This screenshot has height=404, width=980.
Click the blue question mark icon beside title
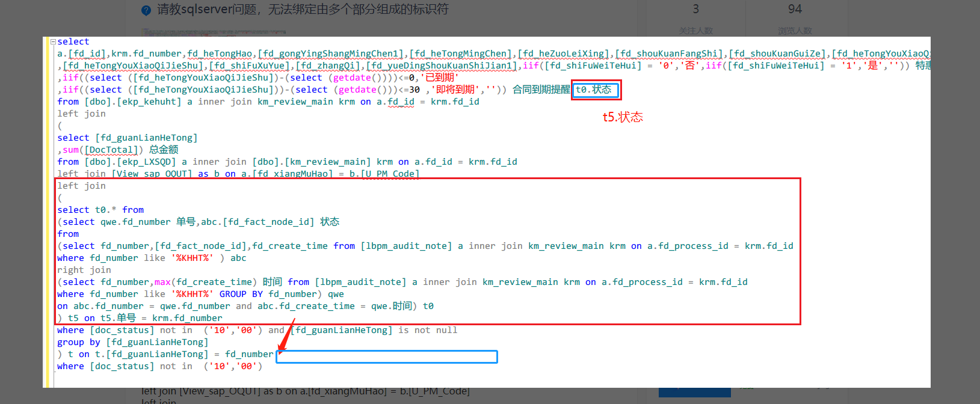coord(146,10)
